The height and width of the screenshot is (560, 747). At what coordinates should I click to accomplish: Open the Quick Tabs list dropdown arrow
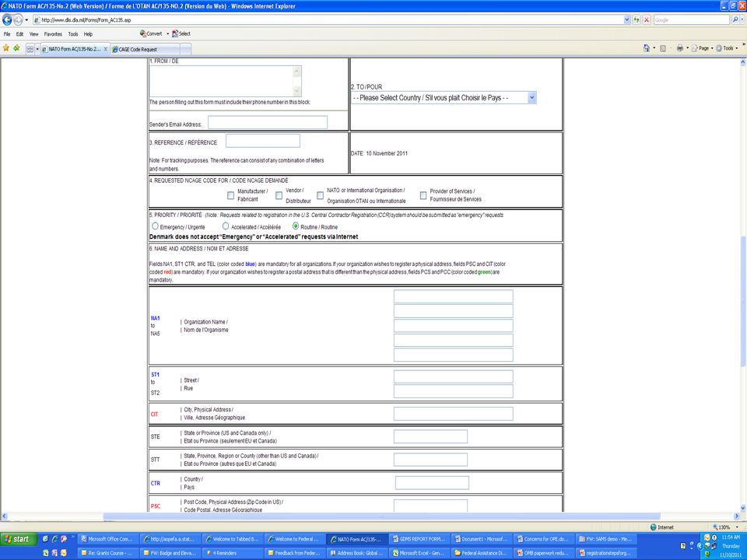point(37,48)
